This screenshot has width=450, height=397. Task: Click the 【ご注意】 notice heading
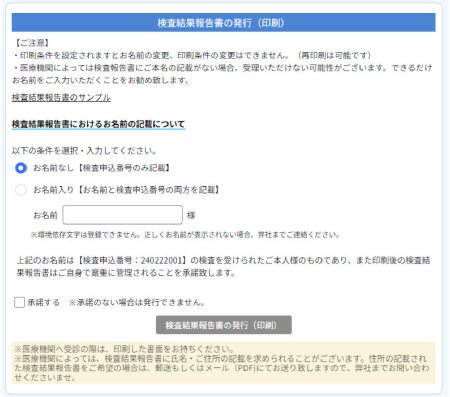click(x=32, y=43)
